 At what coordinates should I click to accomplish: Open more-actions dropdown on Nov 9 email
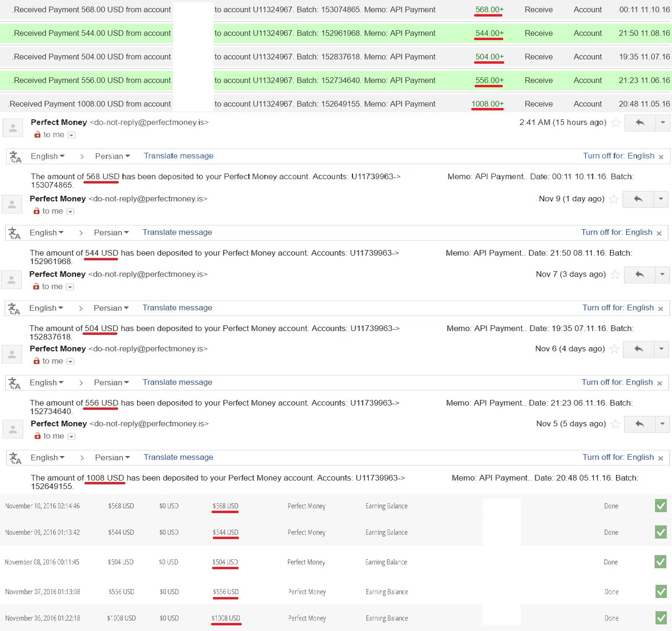[661, 199]
